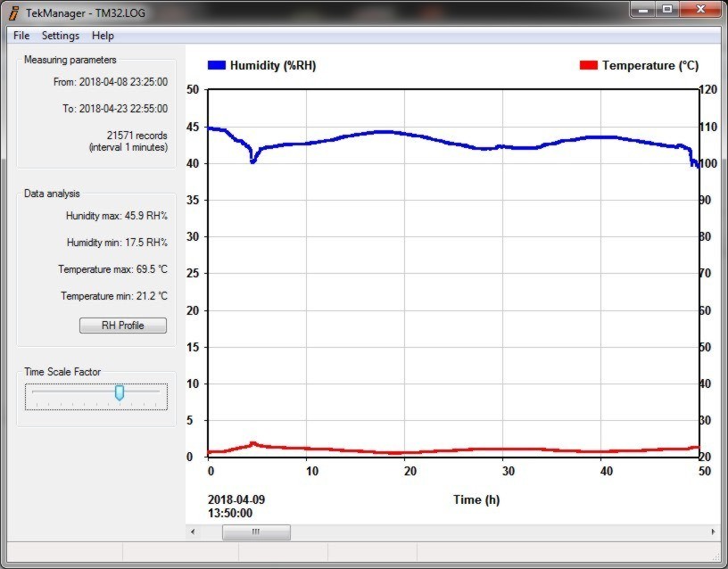
Task: Click the TekManager app icon in title bar
Action: [x=13, y=13]
